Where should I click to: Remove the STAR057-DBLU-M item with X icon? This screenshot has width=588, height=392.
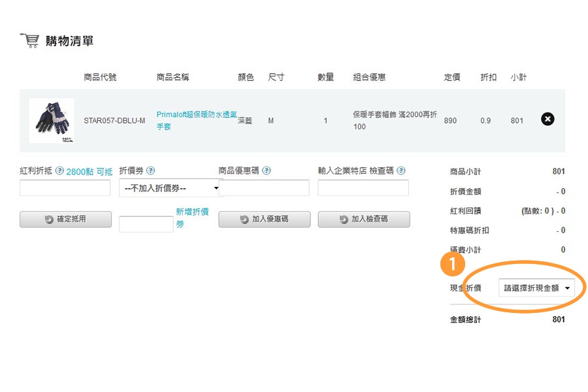tap(547, 120)
